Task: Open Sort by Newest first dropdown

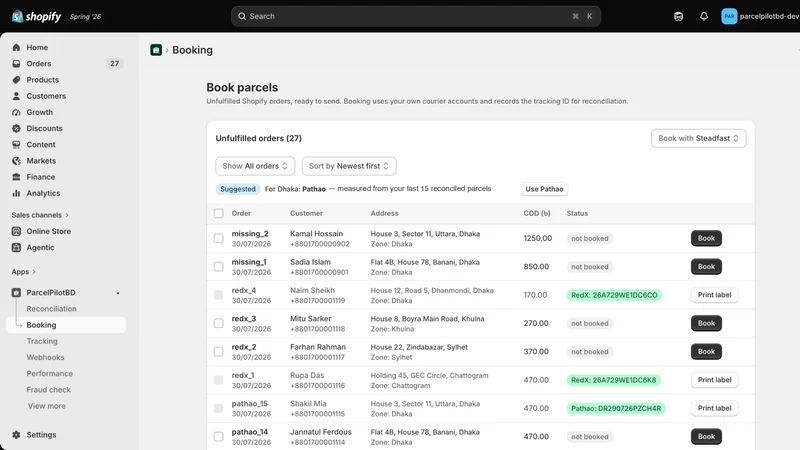Action: [349, 166]
